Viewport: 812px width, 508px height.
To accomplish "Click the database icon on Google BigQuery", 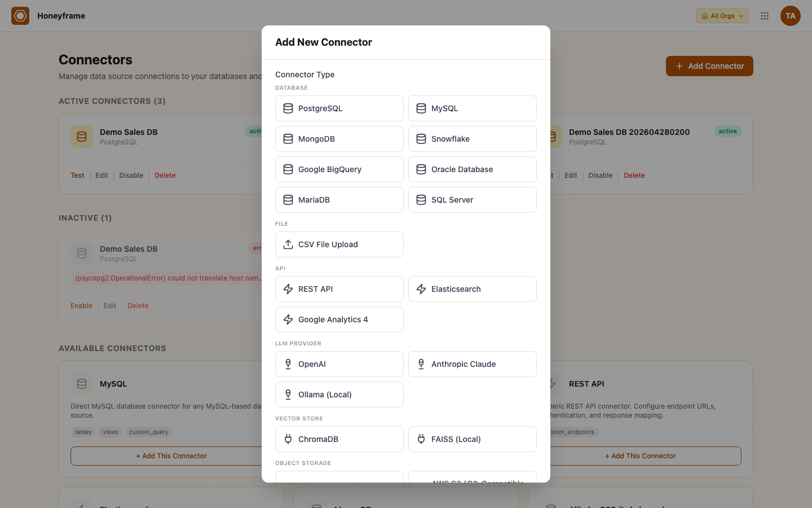I will click(288, 169).
